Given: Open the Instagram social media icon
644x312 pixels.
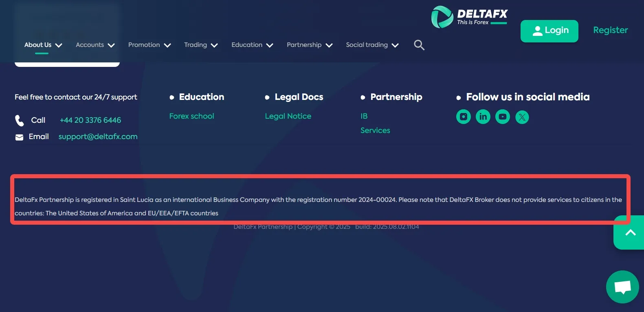Looking at the screenshot, I should [x=463, y=117].
